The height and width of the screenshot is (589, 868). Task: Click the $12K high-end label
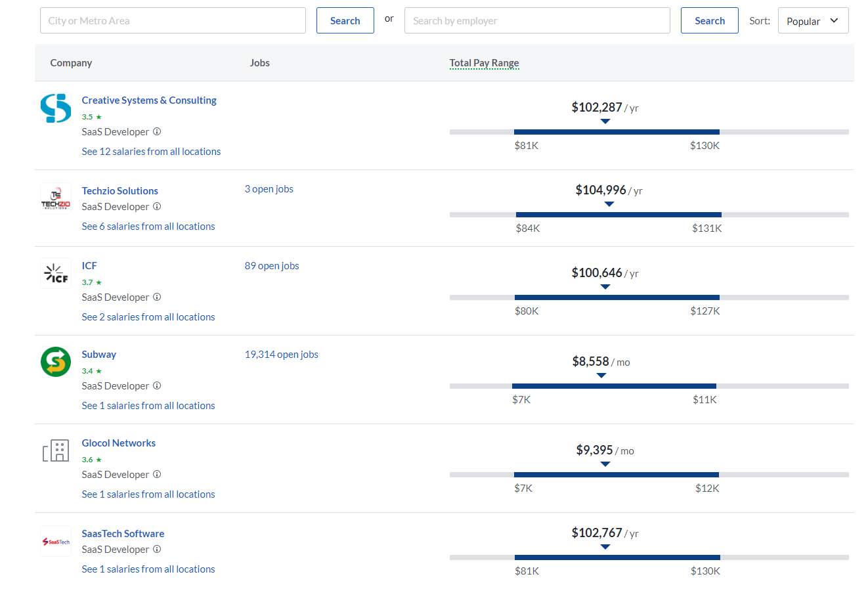[x=707, y=489]
